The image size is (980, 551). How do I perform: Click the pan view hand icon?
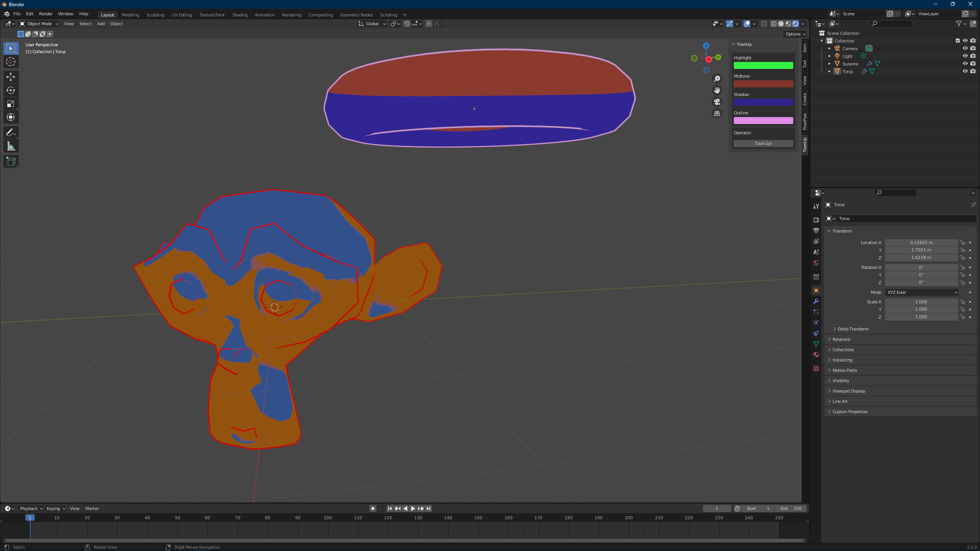click(717, 90)
